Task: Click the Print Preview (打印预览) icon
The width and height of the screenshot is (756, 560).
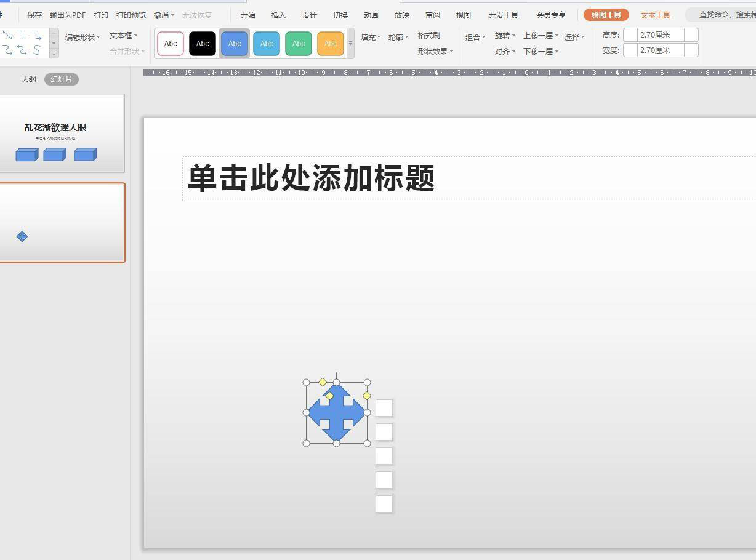Action: click(x=131, y=15)
